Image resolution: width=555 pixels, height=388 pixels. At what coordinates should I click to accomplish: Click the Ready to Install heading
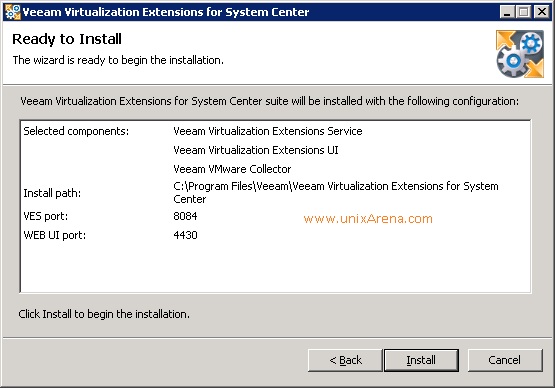(x=67, y=39)
